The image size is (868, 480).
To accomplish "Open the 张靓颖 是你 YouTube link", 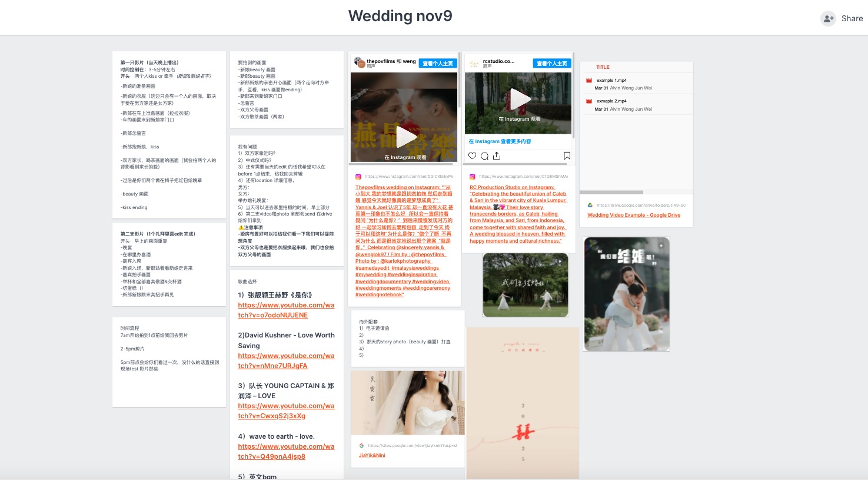I will tap(286, 310).
